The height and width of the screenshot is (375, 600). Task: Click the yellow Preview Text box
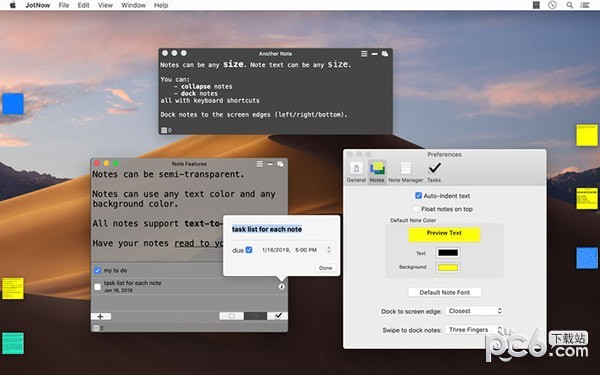tap(444, 235)
